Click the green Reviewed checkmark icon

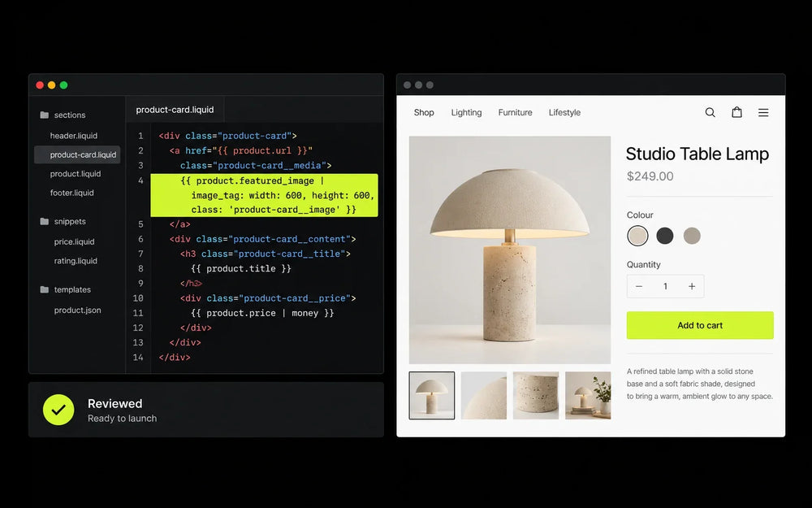click(x=58, y=410)
